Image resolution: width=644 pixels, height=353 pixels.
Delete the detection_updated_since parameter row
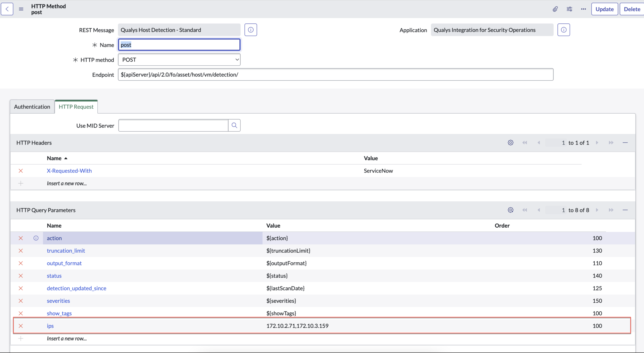[x=21, y=288]
